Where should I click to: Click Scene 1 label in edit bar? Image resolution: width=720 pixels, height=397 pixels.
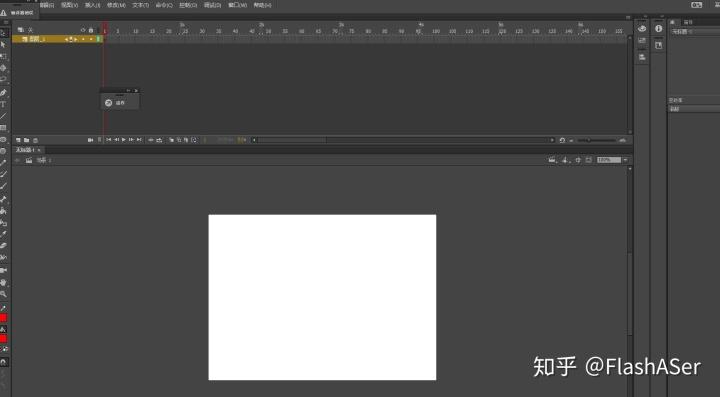pos(44,160)
